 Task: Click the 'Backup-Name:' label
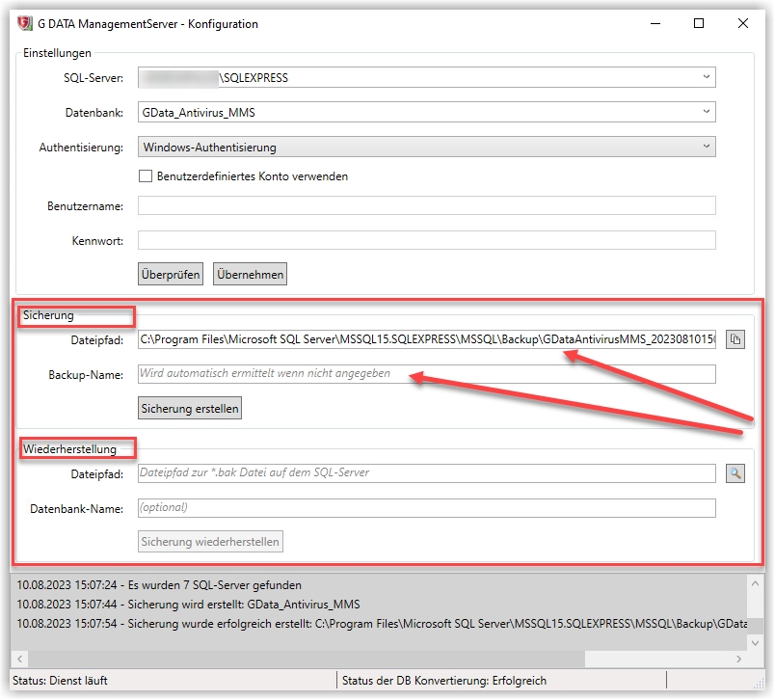click(x=86, y=375)
